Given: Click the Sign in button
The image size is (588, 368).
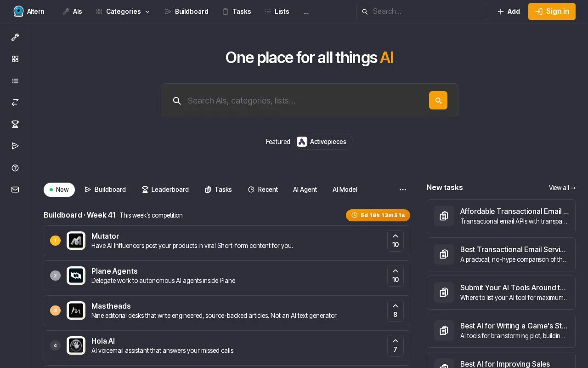Looking at the screenshot, I should click(552, 11).
